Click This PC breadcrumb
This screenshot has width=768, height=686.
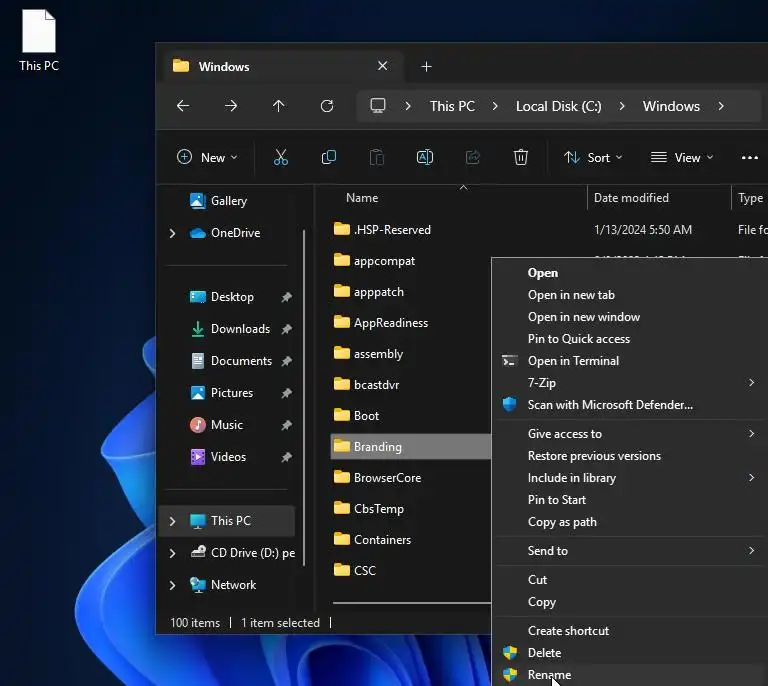(452, 106)
